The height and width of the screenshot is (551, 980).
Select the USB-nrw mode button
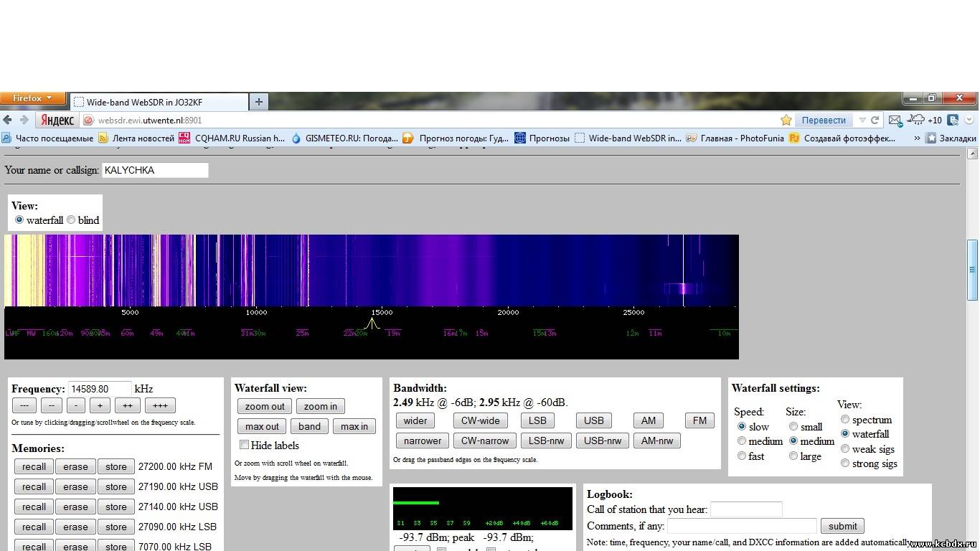[603, 441]
